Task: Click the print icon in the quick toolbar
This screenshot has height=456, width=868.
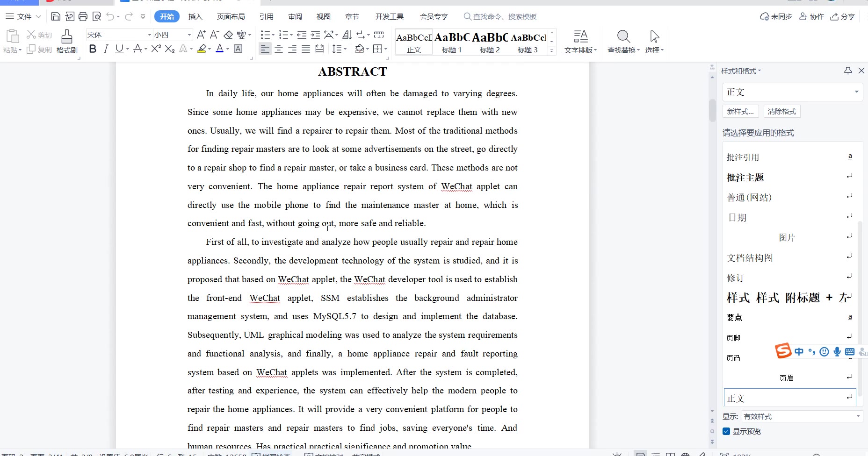Action: 83,17
